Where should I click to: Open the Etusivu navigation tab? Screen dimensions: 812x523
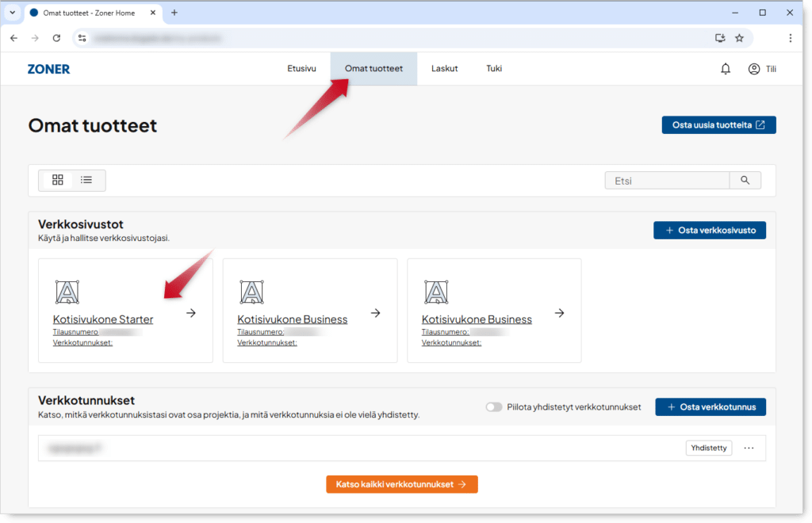click(301, 69)
